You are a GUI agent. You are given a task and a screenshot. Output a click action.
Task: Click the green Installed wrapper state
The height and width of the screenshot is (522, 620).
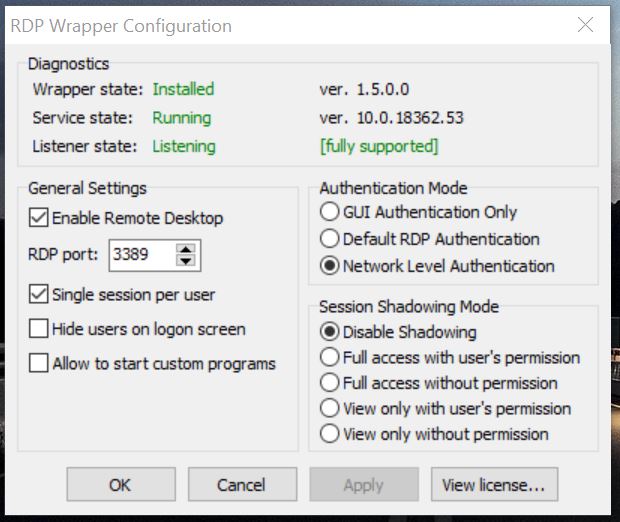183,89
